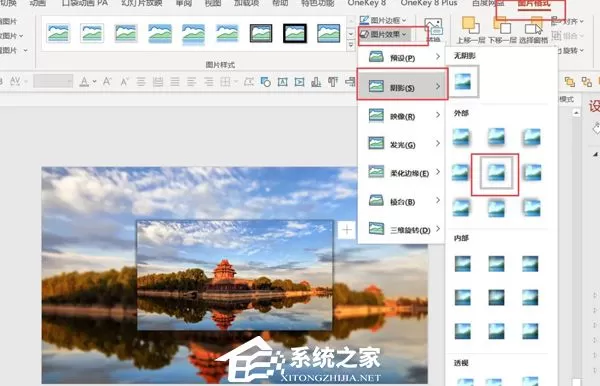Click the alt-text picture button beside 图片效果
The image size is (600, 386).
[433, 29]
